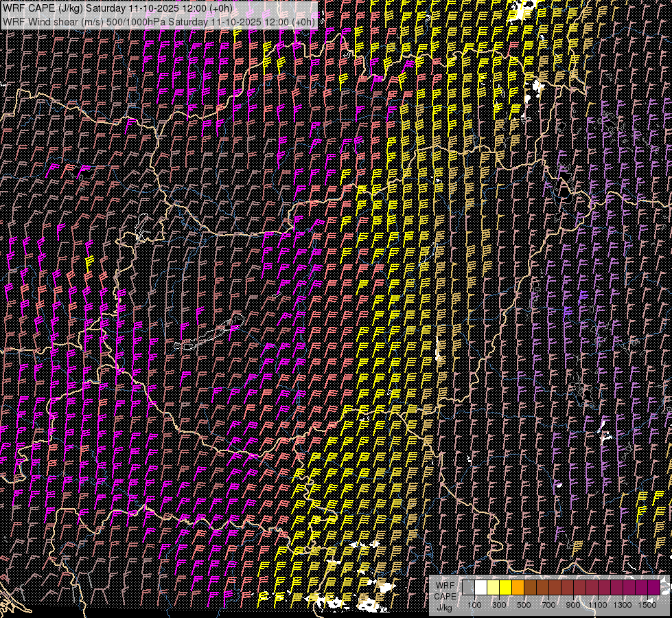The height and width of the screenshot is (618, 672).
Task: Click the gray swatch in the CAPE legend
Action: [x=468, y=587]
